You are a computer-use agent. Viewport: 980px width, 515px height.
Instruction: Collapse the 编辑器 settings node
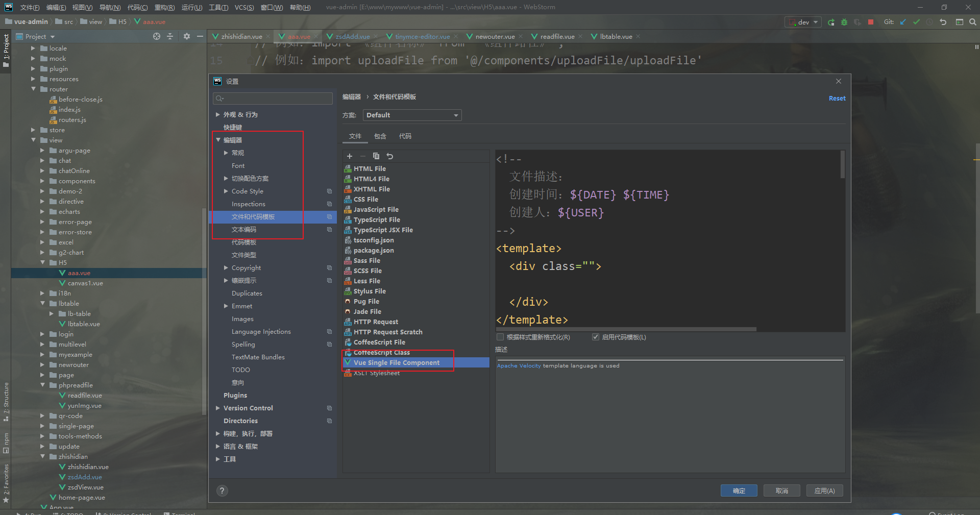coord(218,140)
